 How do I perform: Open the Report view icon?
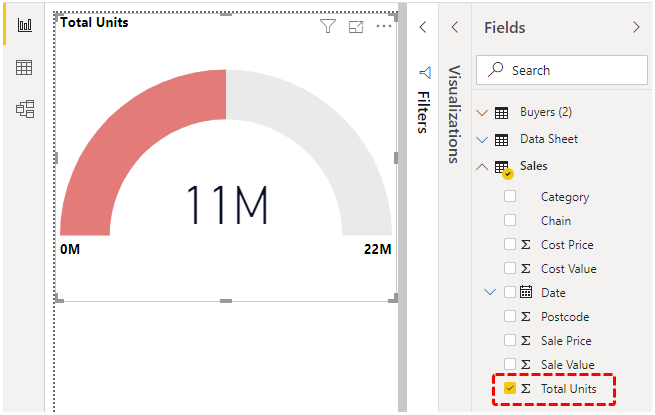click(24, 26)
